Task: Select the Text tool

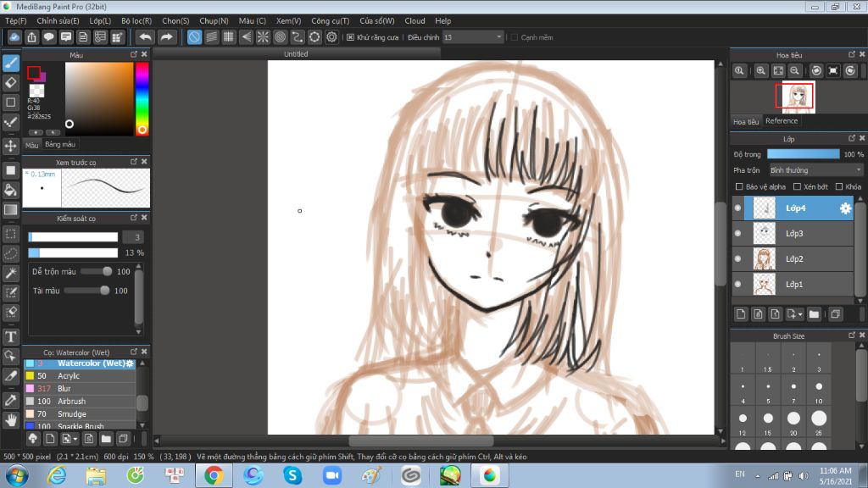Action: coord(10,336)
